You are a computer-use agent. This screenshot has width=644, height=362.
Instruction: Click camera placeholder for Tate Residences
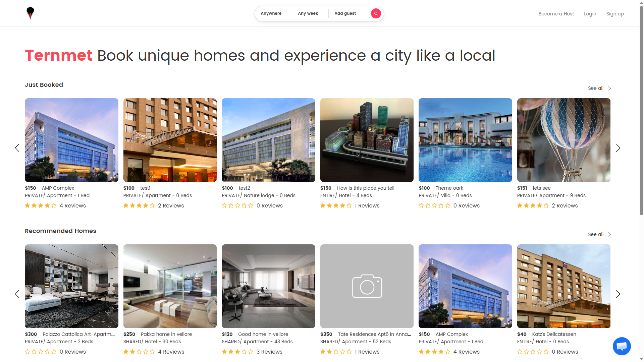(x=367, y=286)
